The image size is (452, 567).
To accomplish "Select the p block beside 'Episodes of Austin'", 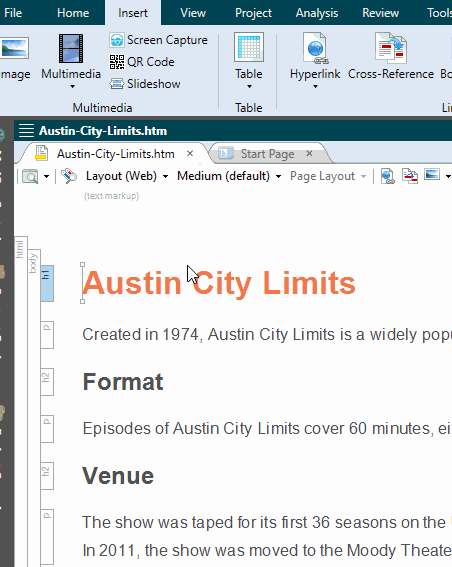I will [47, 429].
